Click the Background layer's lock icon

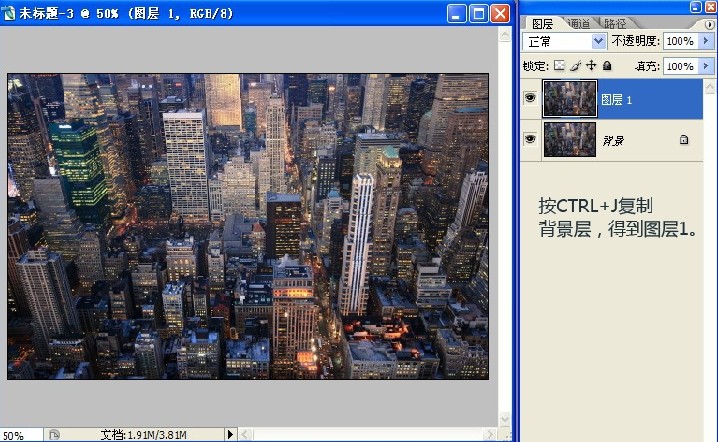684,140
